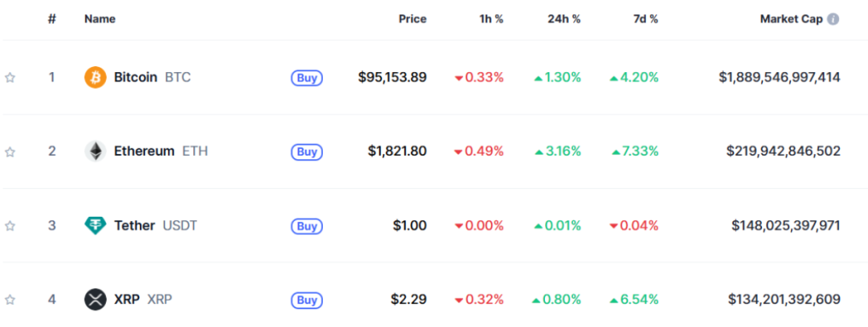This screenshot has width=868, height=327.
Task: Open the Market Cap info icon
Action: click(833, 19)
